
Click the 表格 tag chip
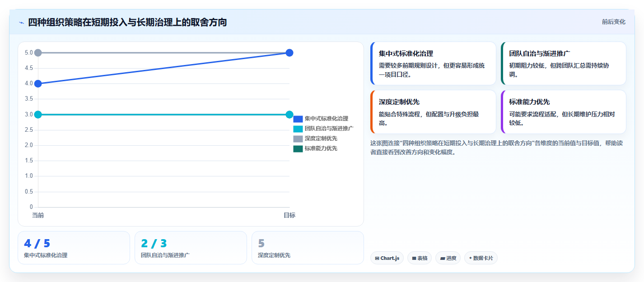tap(420, 258)
